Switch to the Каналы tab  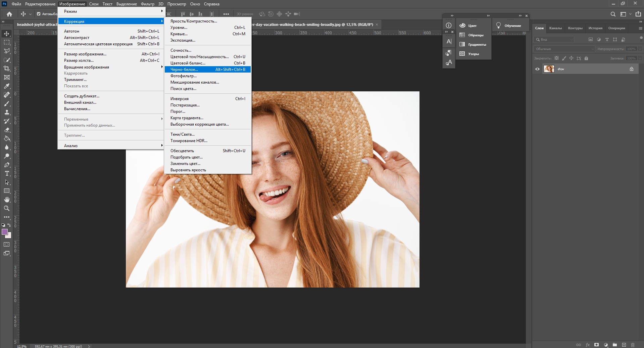click(555, 28)
